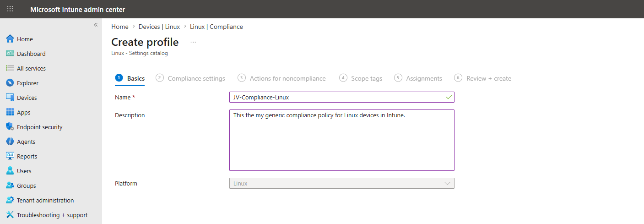Screen dimensions: 644x224
Task: Click the All services icon
Action: point(10,68)
